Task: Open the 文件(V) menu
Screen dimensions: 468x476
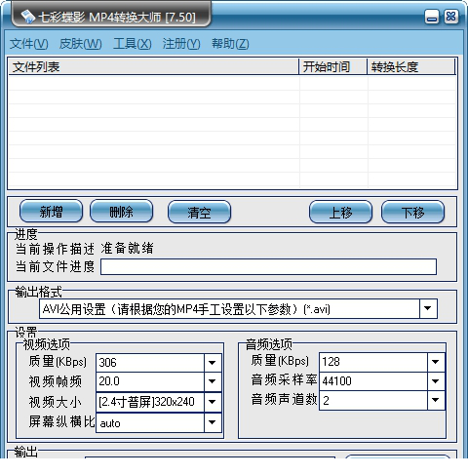Action: click(29, 44)
